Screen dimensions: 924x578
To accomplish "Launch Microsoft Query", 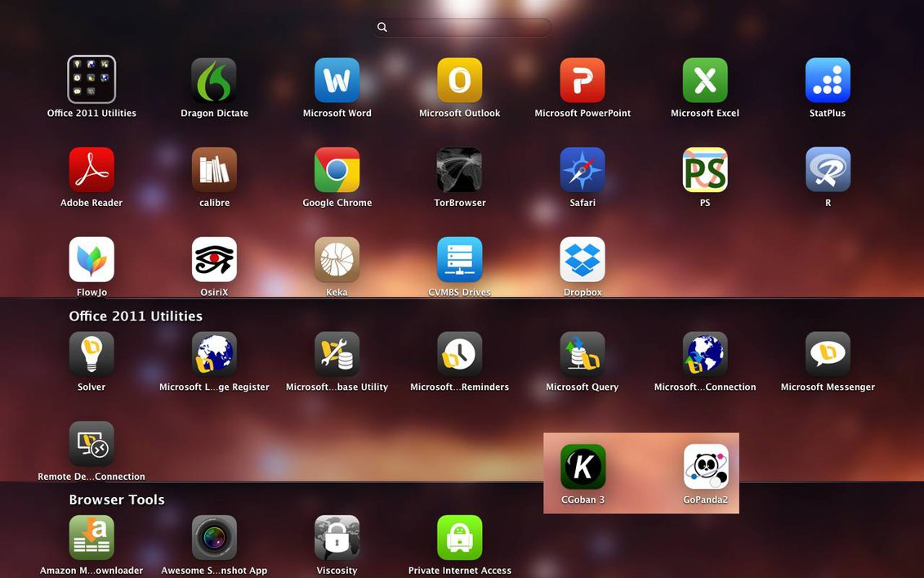I will tap(583, 354).
